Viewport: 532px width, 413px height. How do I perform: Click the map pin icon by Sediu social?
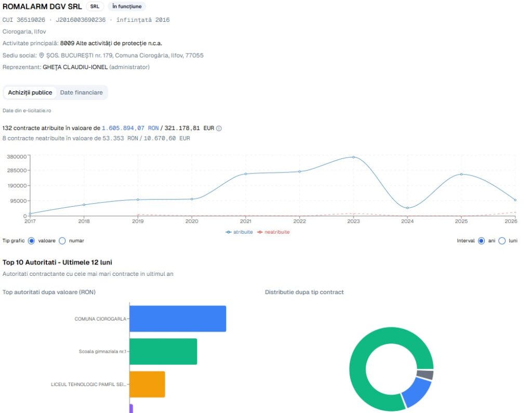click(42, 55)
